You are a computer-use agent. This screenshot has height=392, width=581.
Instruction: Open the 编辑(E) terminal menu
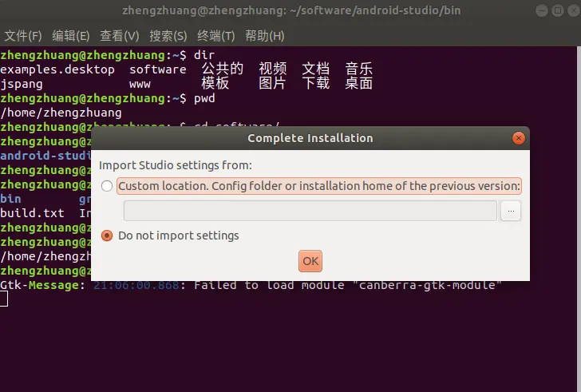click(x=71, y=36)
